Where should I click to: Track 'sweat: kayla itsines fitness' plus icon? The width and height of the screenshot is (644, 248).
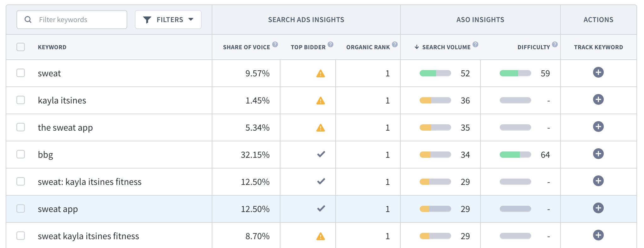(598, 181)
